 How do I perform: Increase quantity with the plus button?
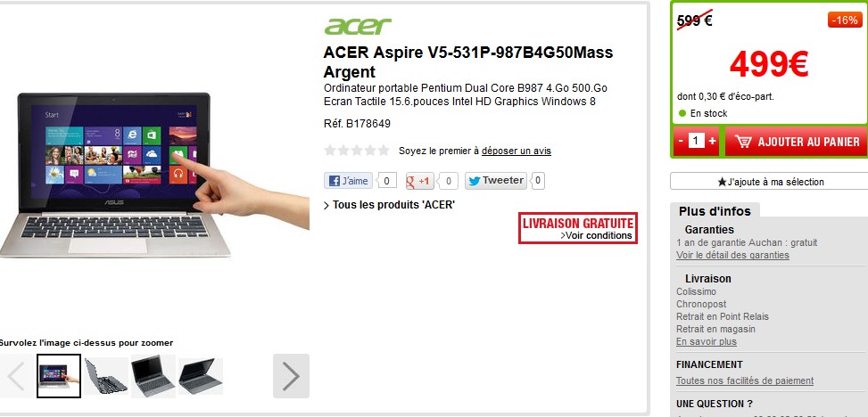712,141
